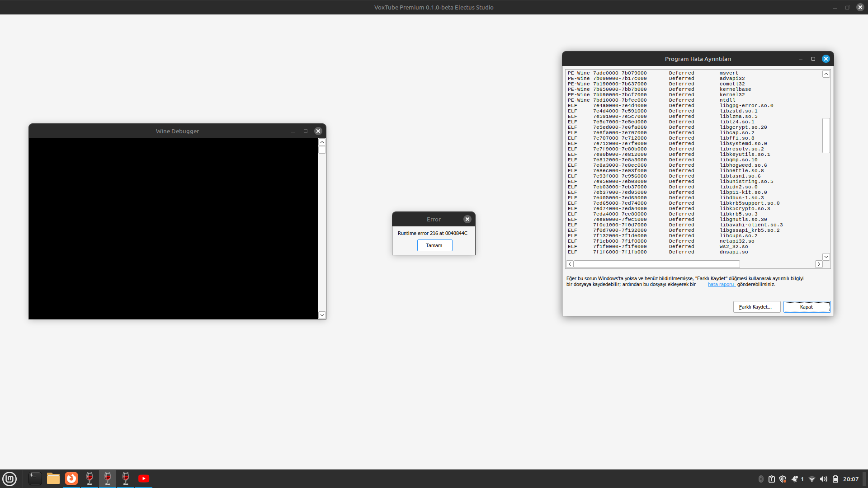This screenshot has width=868, height=488.
Task: Select the libcups.so.2 row
Action: coord(663,236)
